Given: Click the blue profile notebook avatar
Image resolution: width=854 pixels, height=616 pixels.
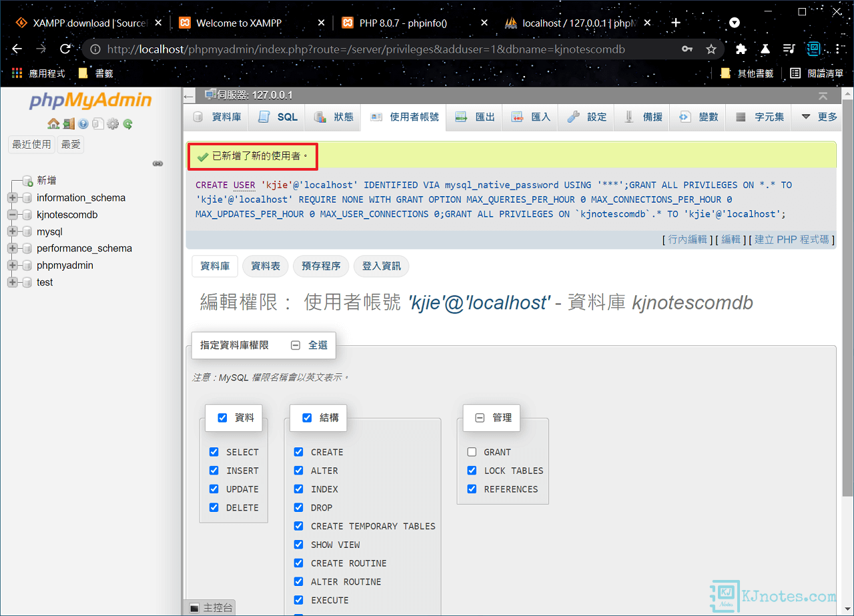Looking at the screenshot, I should pos(813,49).
